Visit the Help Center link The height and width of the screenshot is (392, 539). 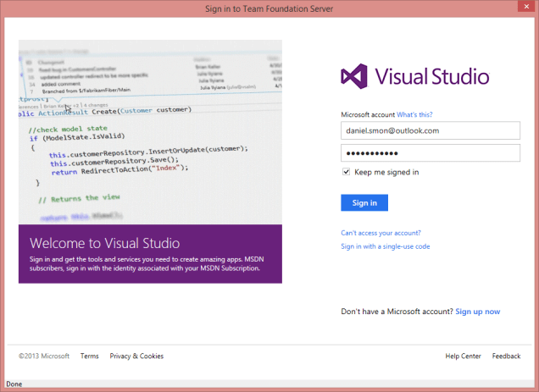click(x=463, y=356)
